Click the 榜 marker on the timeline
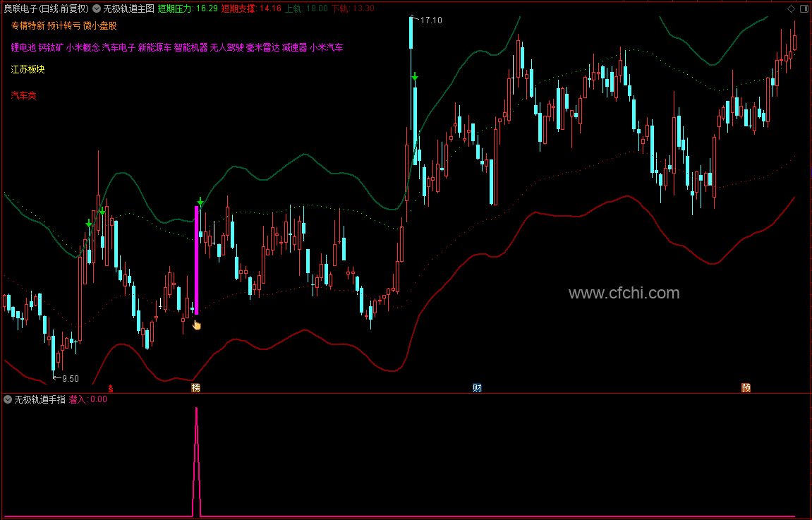Viewport: 812px width, 520px height. click(195, 387)
